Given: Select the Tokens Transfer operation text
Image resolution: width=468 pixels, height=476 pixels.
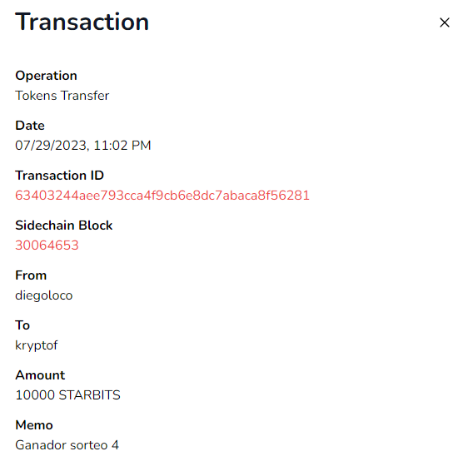Looking at the screenshot, I should [x=62, y=96].
